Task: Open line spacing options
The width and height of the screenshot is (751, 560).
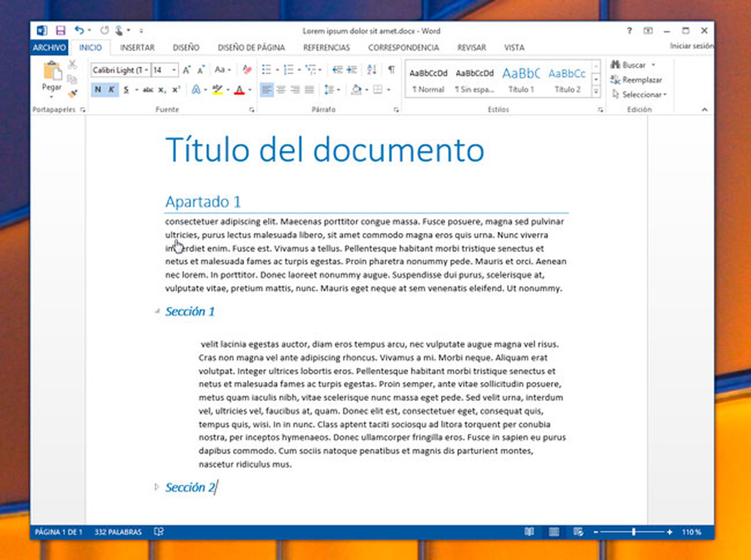Action: click(x=329, y=90)
